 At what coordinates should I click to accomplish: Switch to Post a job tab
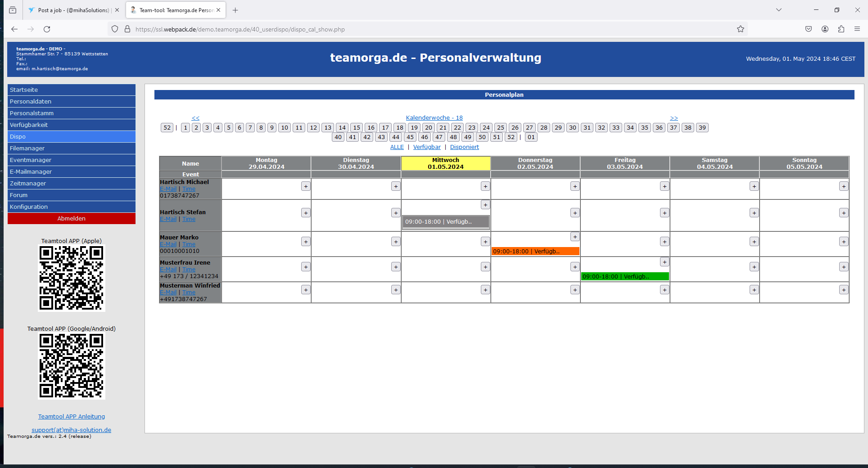pos(73,10)
